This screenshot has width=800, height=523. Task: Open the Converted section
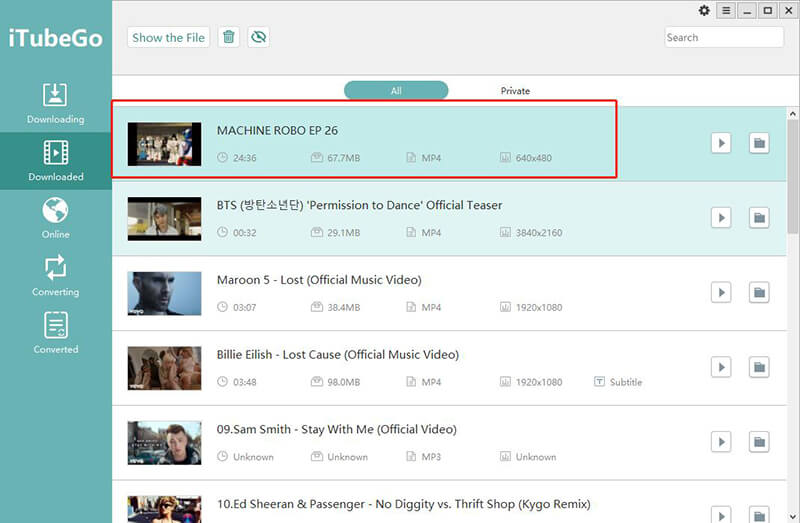(x=56, y=334)
